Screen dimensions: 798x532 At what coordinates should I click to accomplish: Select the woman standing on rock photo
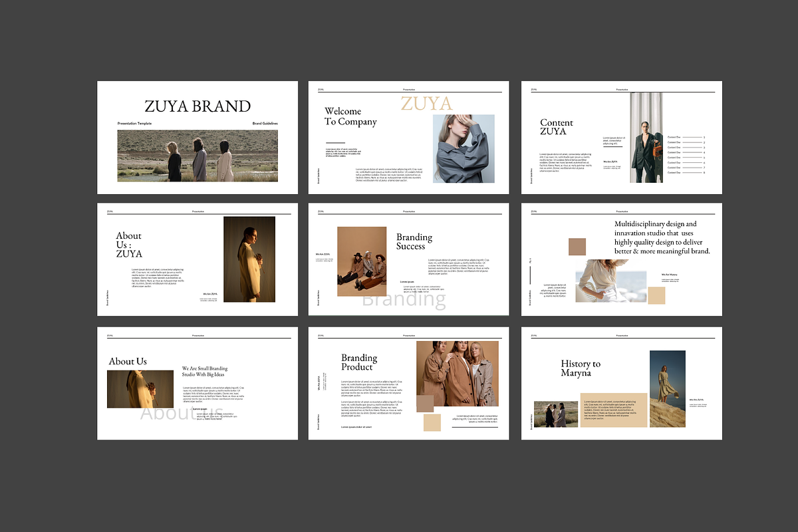pyautogui.click(x=668, y=388)
